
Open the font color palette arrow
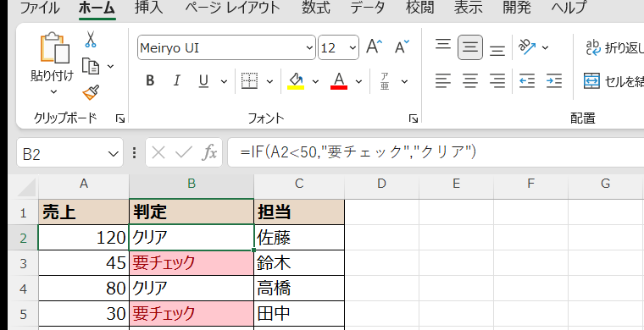(358, 81)
